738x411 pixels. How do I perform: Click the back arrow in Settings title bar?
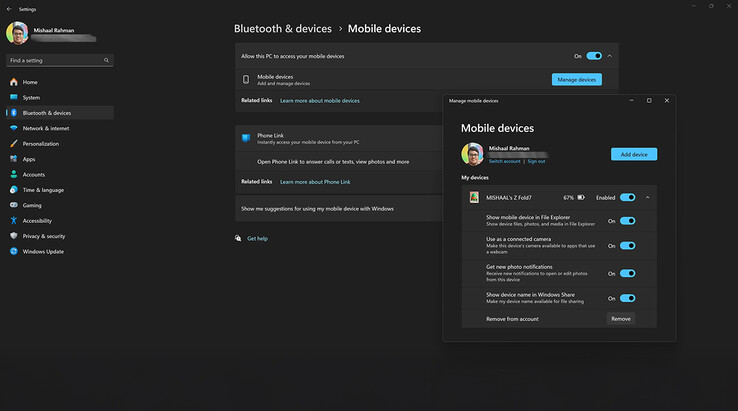[x=9, y=9]
